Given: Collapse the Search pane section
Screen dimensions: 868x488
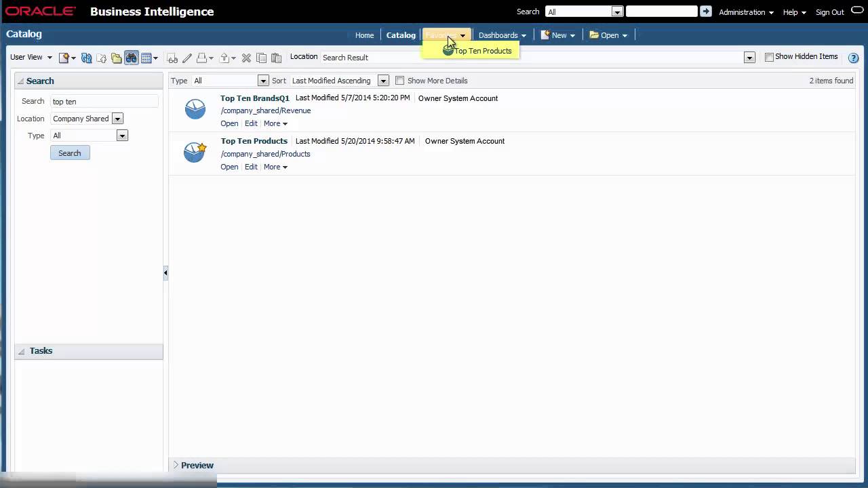Looking at the screenshot, I should click(x=21, y=81).
